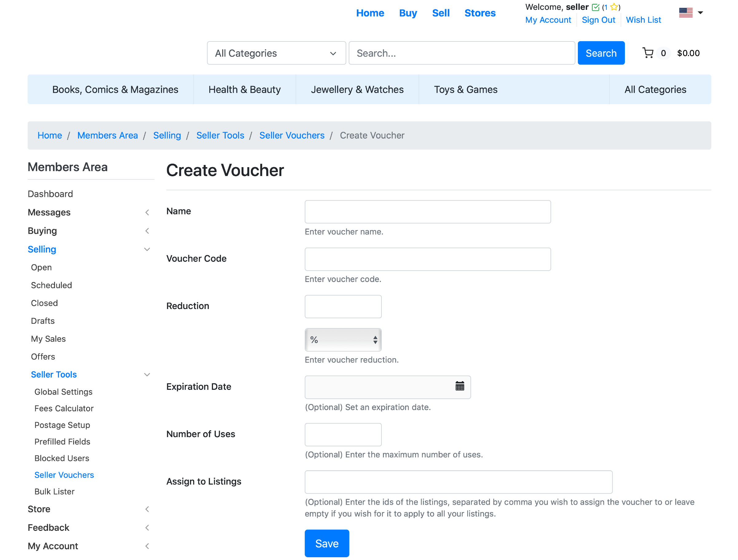Click the green verified seller badge
Screen dimensions: 738x560
click(x=596, y=7)
